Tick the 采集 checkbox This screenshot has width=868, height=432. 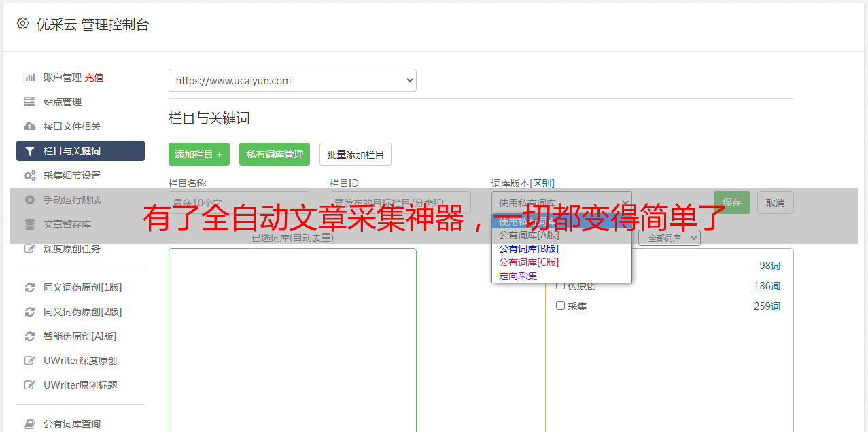pyautogui.click(x=561, y=306)
